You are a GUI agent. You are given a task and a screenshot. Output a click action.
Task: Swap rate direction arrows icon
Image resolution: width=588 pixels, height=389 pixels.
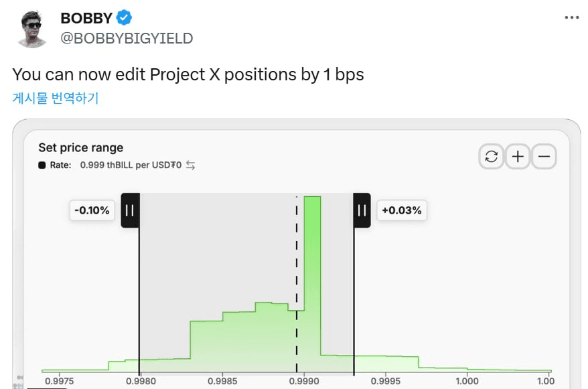pyautogui.click(x=190, y=165)
